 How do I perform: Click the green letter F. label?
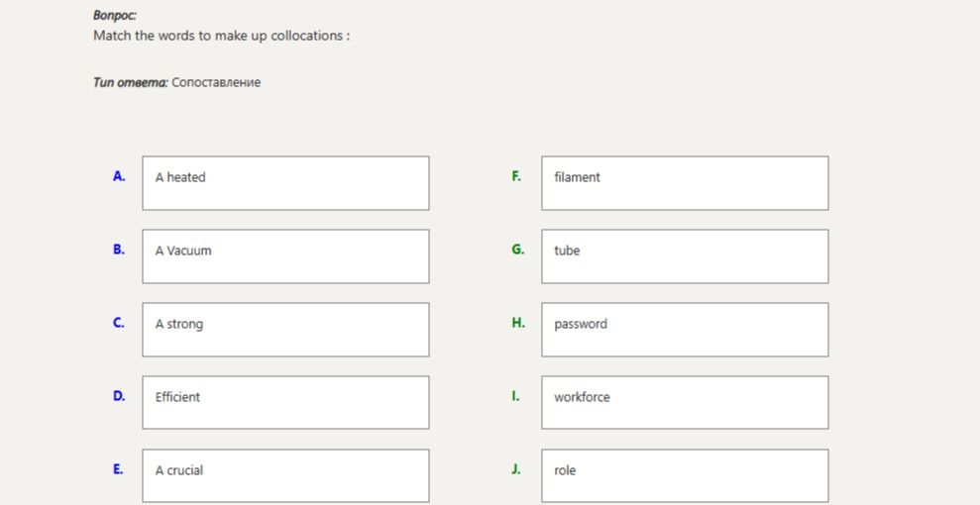click(516, 176)
